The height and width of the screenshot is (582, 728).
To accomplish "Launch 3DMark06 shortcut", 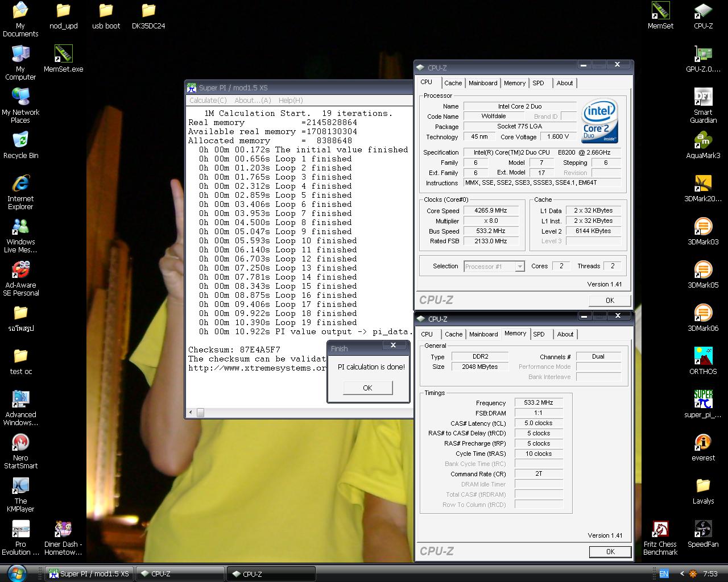I will click(703, 318).
